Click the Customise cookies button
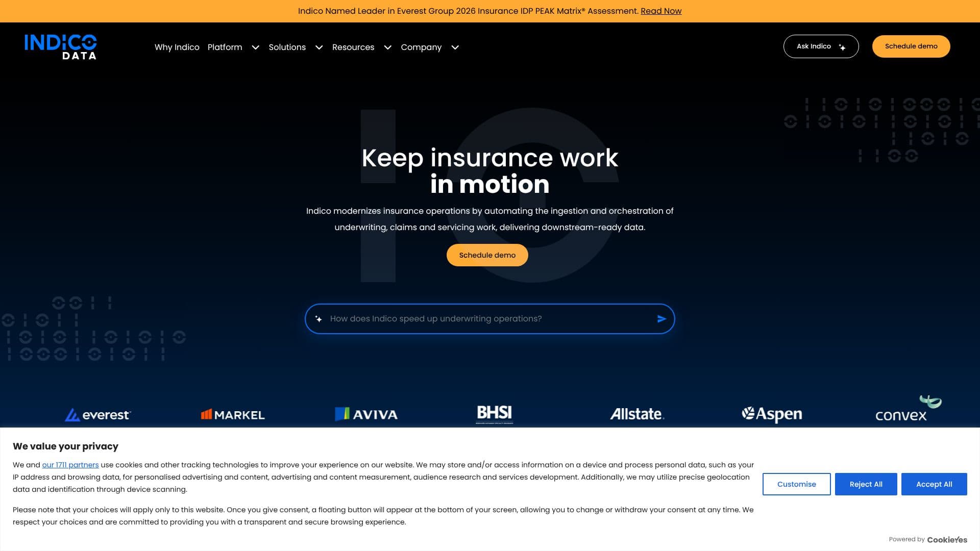 [796, 484]
